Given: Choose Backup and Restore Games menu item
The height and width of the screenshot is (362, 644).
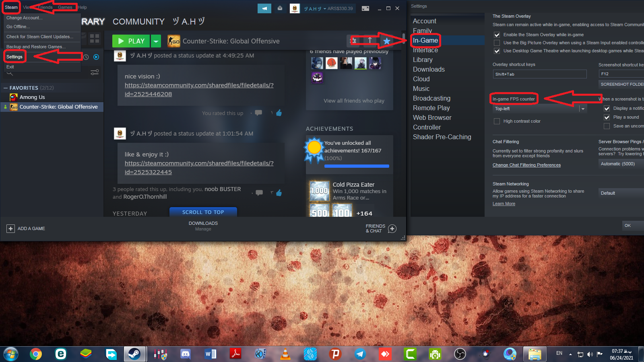Looking at the screenshot, I should (x=36, y=47).
